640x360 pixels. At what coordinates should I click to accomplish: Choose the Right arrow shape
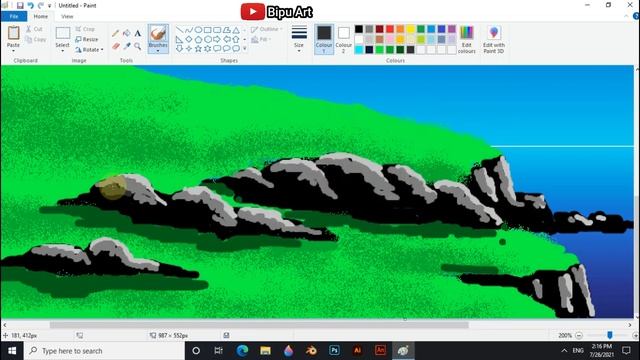pos(217,39)
